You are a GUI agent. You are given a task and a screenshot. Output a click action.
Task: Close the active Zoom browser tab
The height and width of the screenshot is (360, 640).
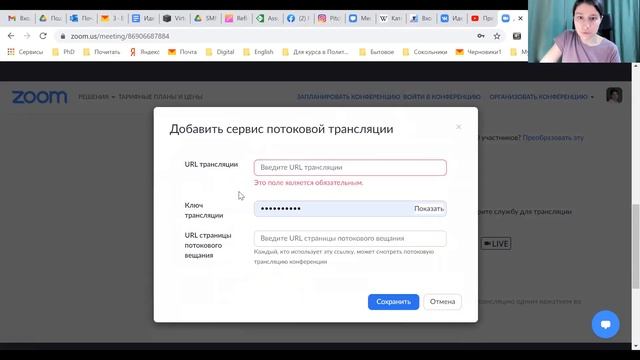[x=520, y=18]
